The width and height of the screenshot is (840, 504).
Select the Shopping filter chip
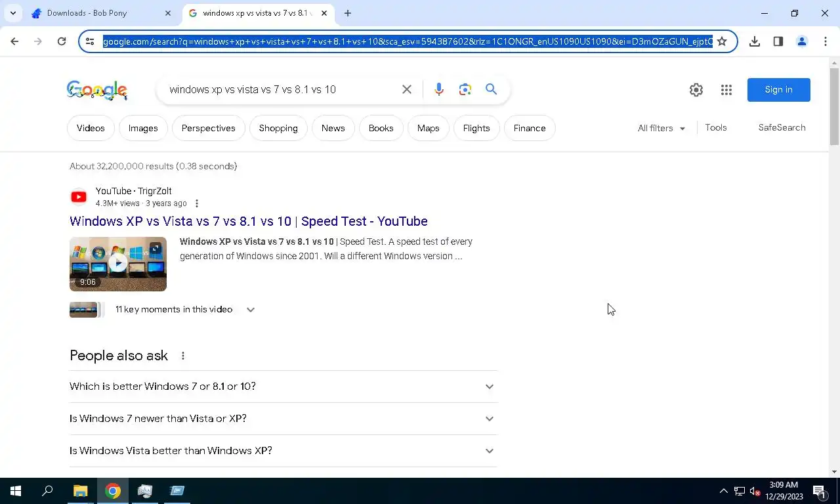(278, 128)
